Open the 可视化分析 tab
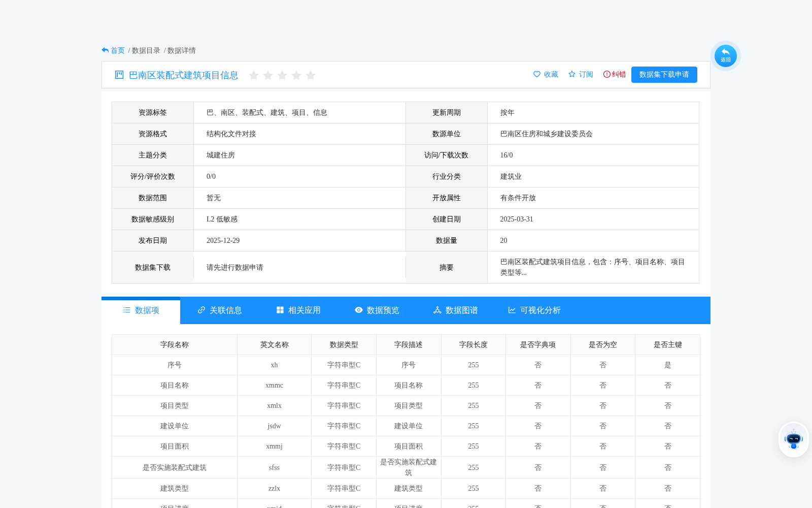 534,310
